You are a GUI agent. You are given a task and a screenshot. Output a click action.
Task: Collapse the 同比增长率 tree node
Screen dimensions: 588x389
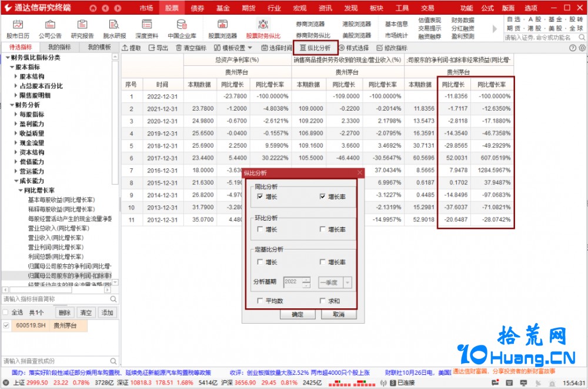point(21,190)
